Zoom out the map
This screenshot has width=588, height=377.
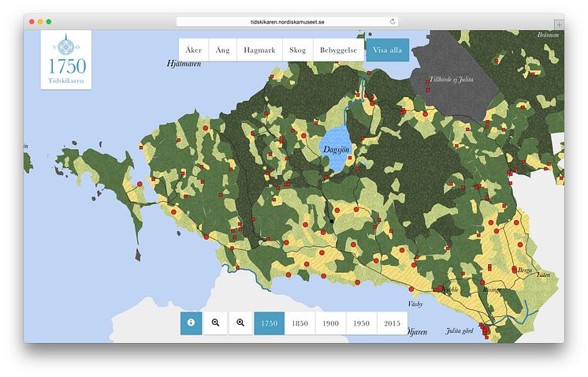(216, 323)
